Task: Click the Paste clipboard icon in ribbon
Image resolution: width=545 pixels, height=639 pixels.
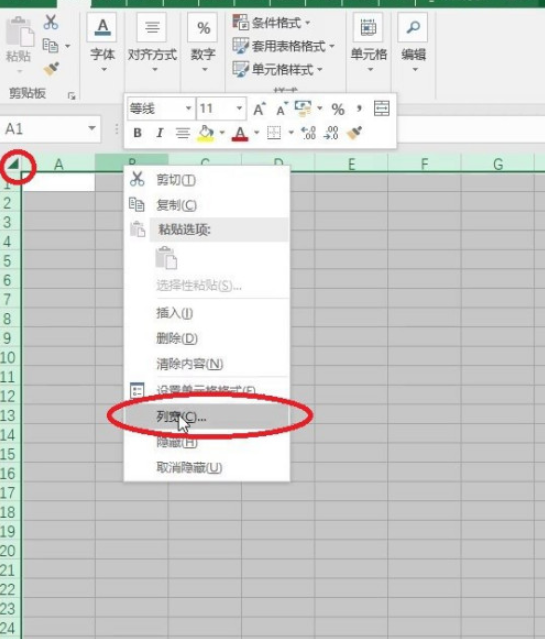Action: 19,32
